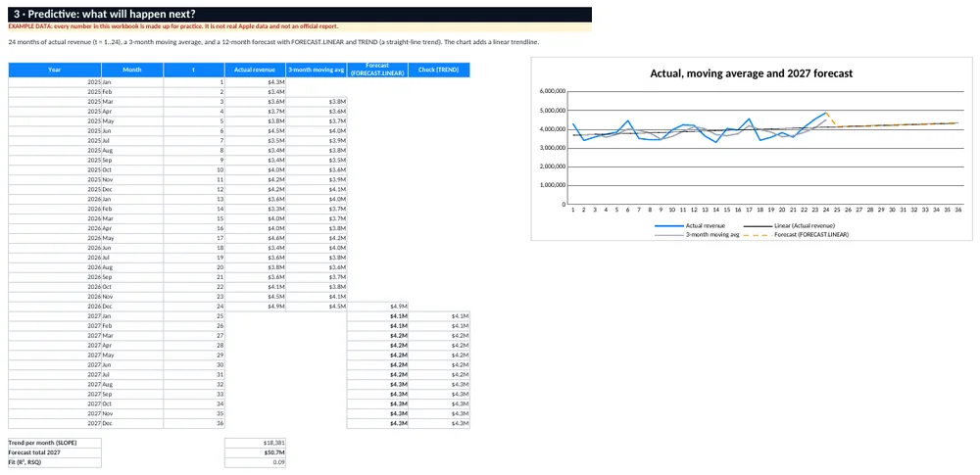
Task: Click the x-axis label 36 on chart
Action: point(957,210)
